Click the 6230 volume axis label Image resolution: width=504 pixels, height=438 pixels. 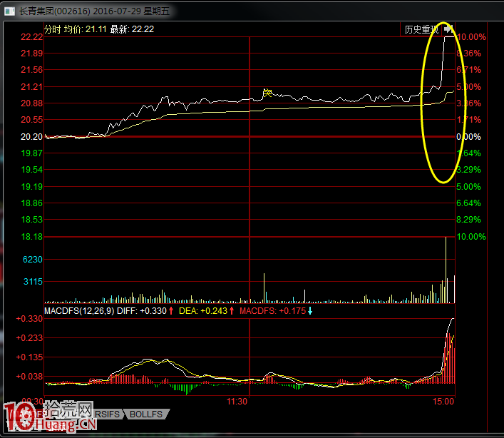[33, 260]
